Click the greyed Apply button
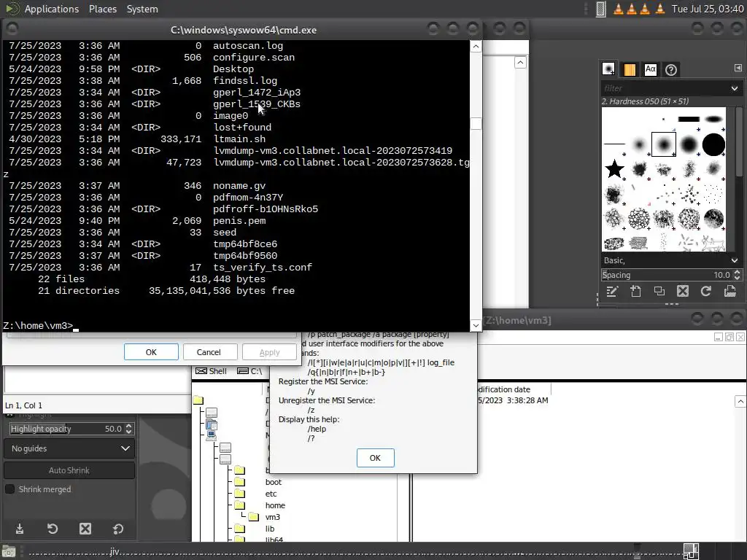747x560 pixels. click(269, 352)
